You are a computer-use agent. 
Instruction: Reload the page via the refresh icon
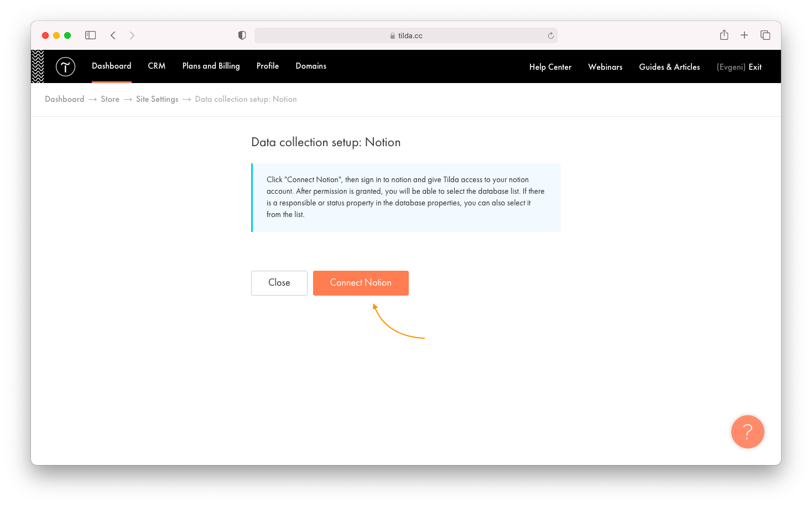click(550, 35)
